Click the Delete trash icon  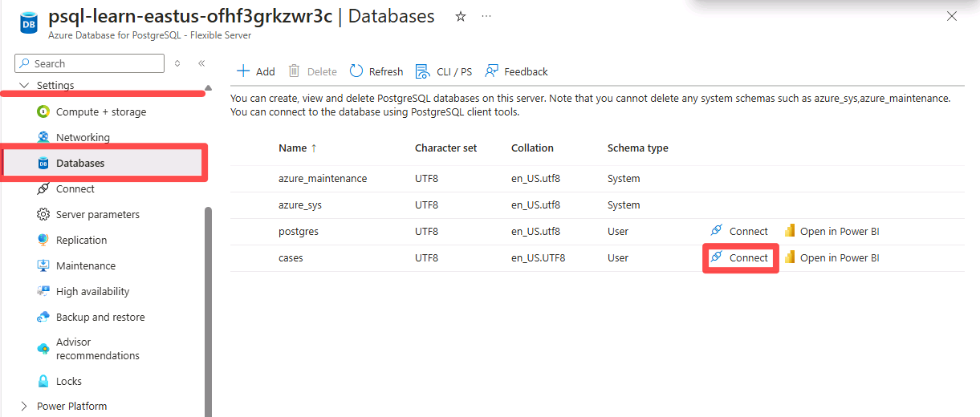point(295,71)
